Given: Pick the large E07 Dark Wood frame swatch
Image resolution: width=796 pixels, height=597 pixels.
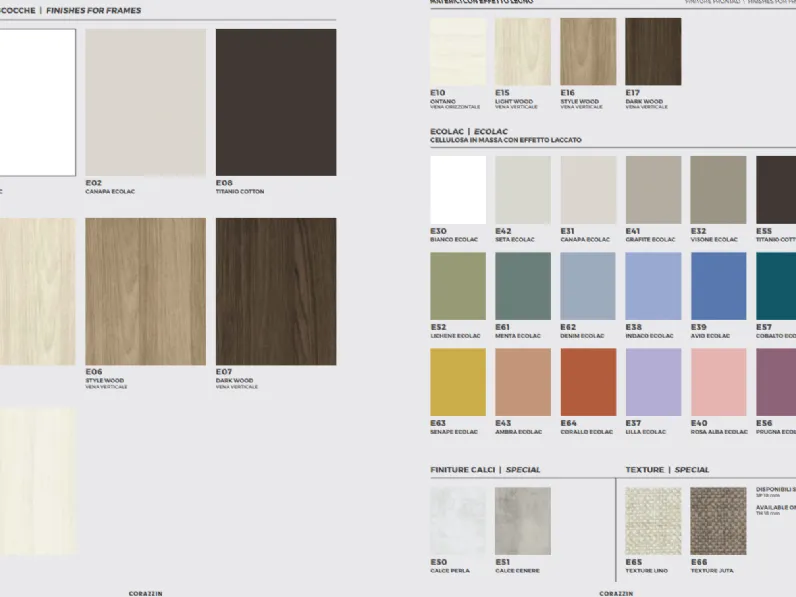Looking at the screenshot, I should (x=276, y=291).
